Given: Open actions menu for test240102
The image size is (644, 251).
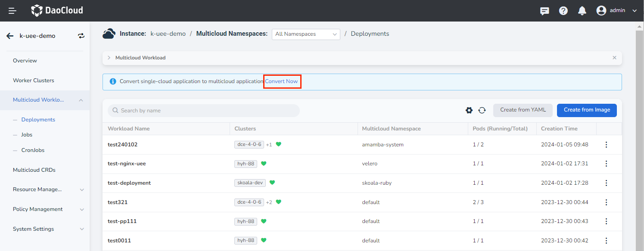Looking at the screenshot, I should [x=606, y=145].
